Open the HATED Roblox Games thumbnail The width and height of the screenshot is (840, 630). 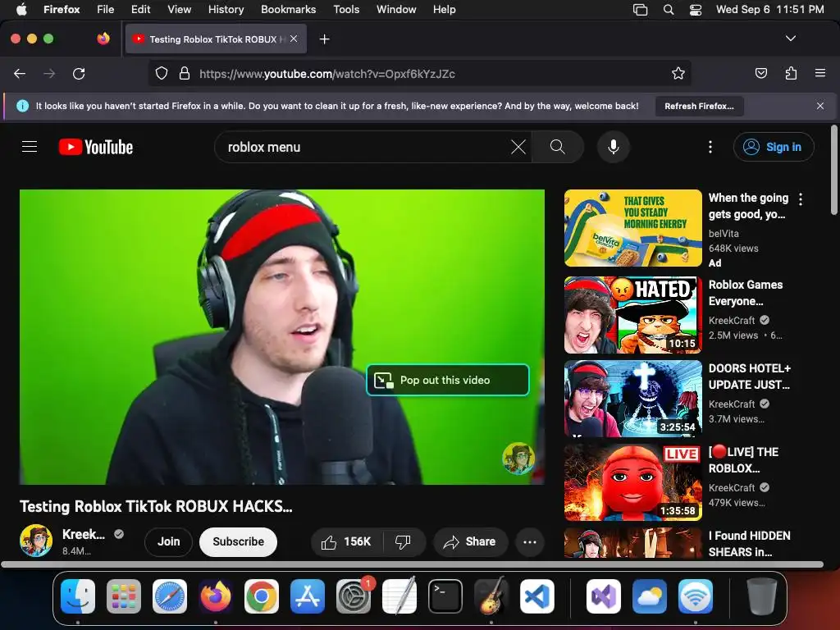(x=632, y=315)
